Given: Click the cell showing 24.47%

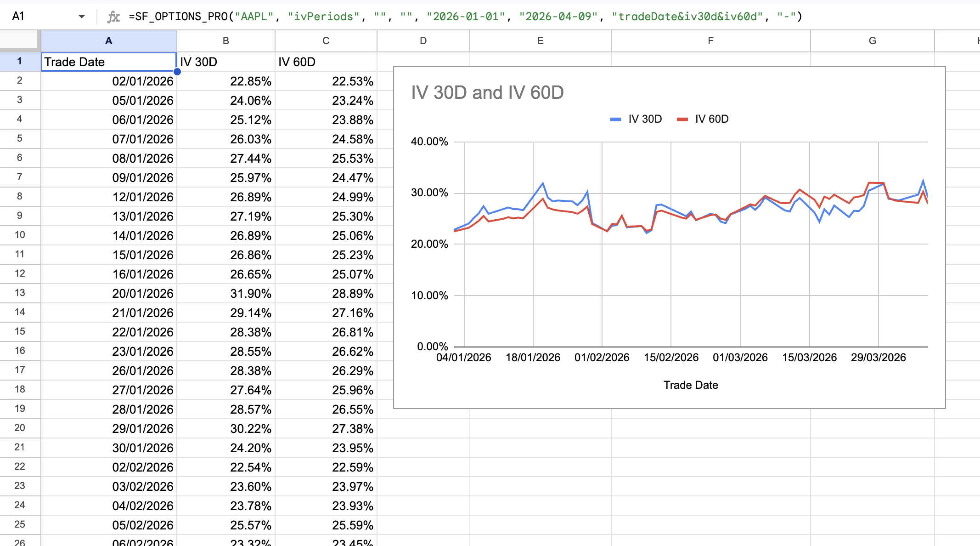Looking at the screenshot, I should coord(326,178).
